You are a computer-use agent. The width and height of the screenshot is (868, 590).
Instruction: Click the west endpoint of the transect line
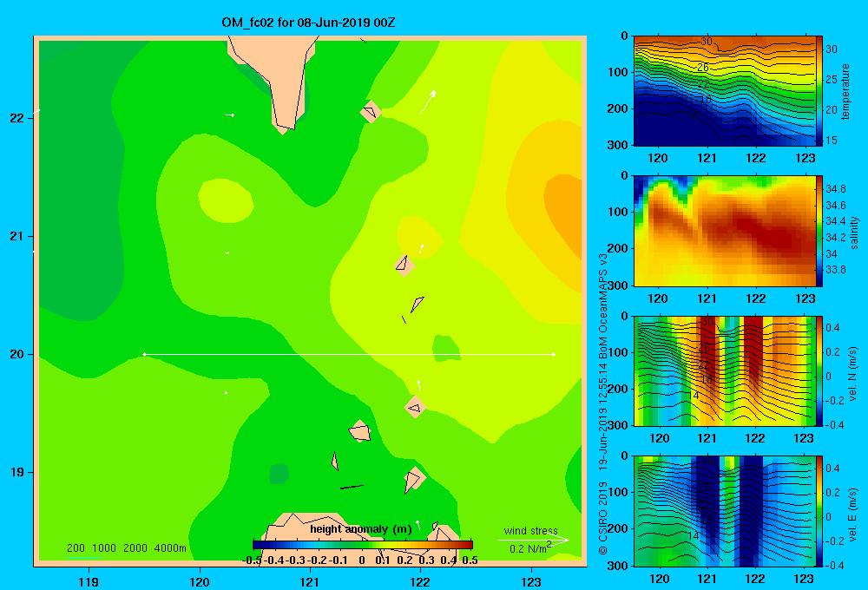(x=144, y=354)
